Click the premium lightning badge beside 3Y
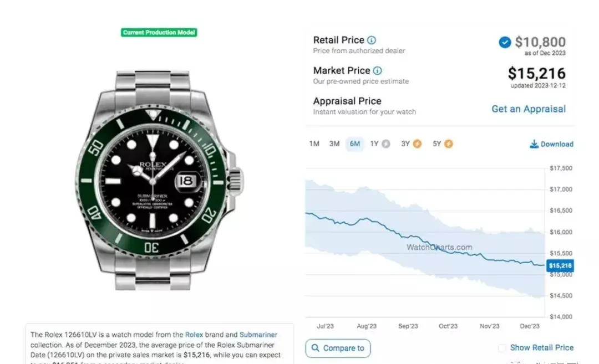 (x=417, y=144)
